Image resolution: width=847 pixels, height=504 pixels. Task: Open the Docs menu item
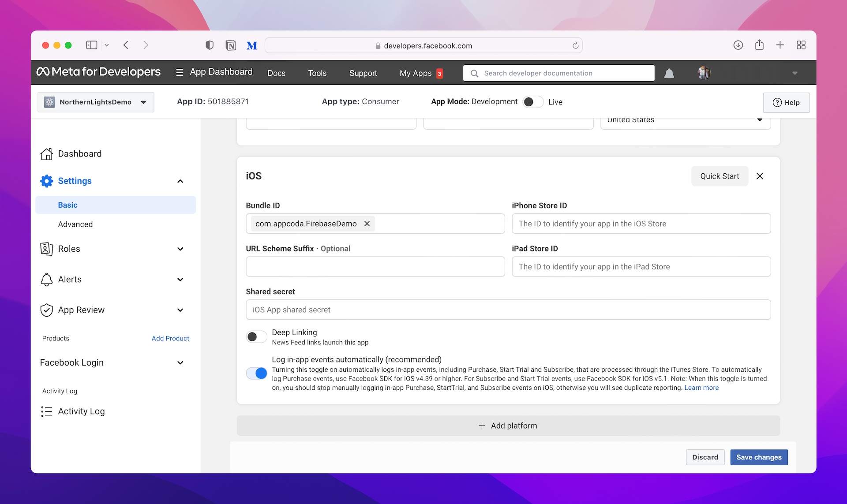point(276,73)
